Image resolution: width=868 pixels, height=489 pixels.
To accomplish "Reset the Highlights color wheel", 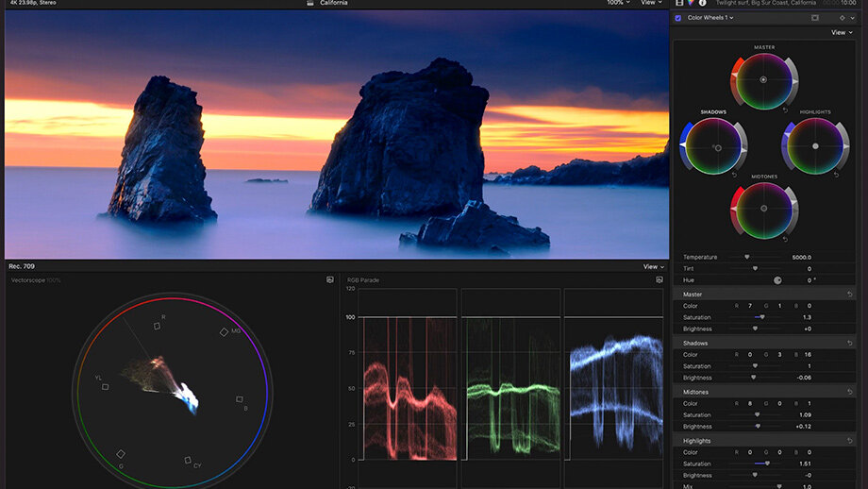I will click(837, 175).
